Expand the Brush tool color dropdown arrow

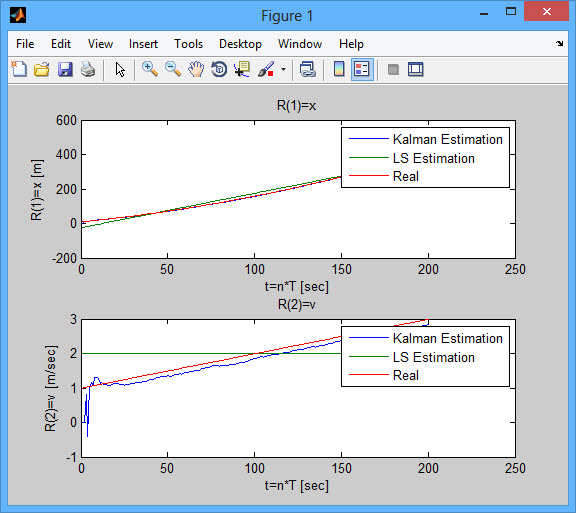click(x=283, y=69)
